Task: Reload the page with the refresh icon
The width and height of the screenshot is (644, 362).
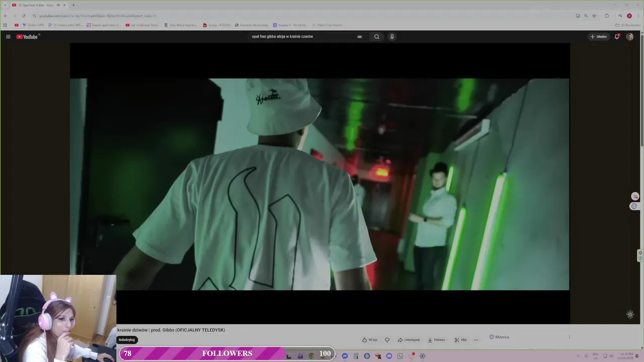Action: point(23,16)
